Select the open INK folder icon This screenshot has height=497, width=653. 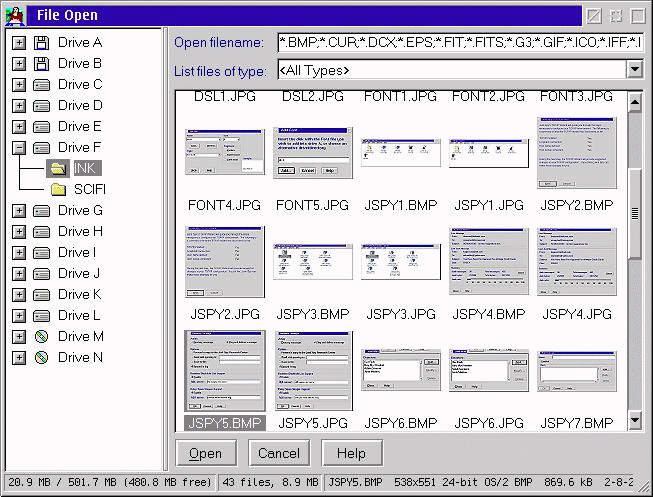pos(58,169)
